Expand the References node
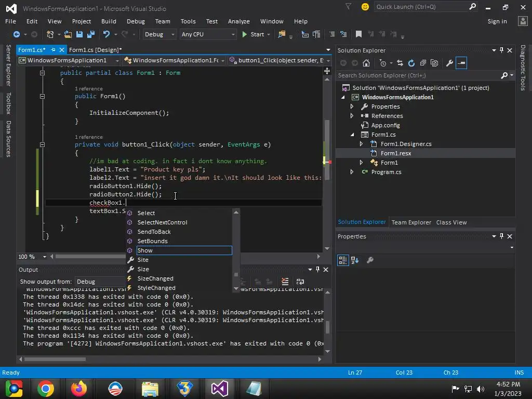The width and height of the screenshot is (532, 399). [x=352, y=116]
